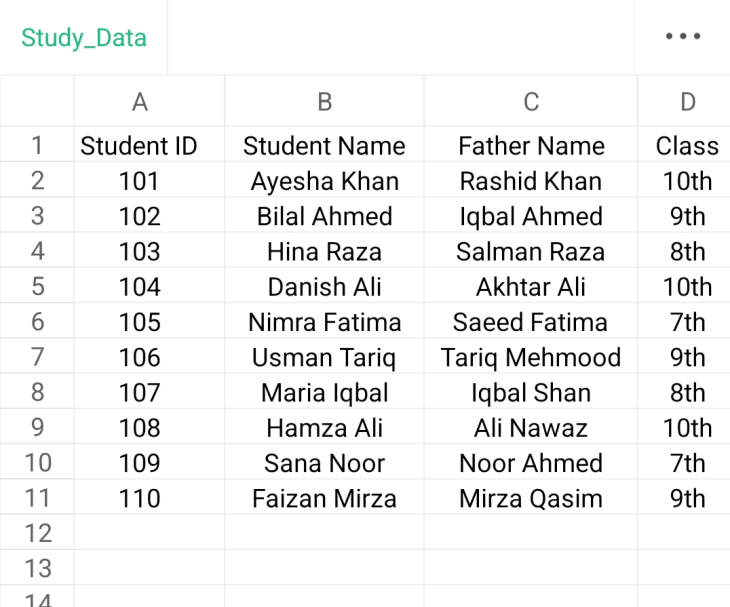Click the Class header cell
This screenshot has height=607, width=730.
point(687,146)
